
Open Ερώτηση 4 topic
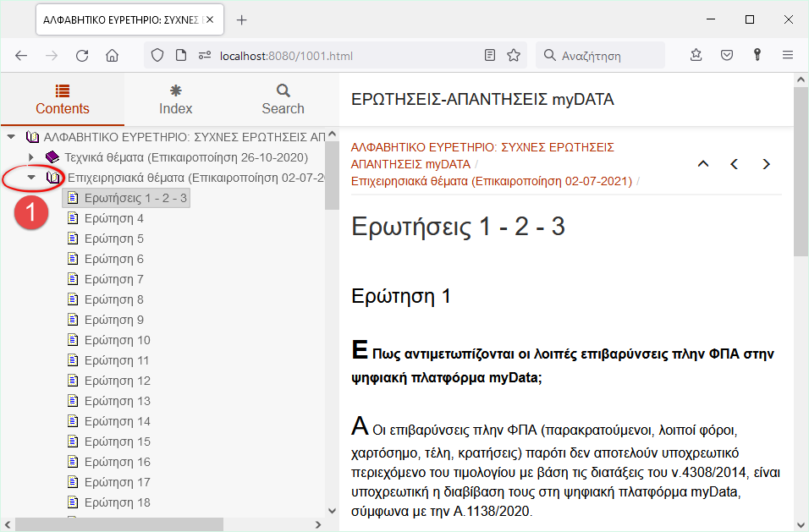point(114,218)
